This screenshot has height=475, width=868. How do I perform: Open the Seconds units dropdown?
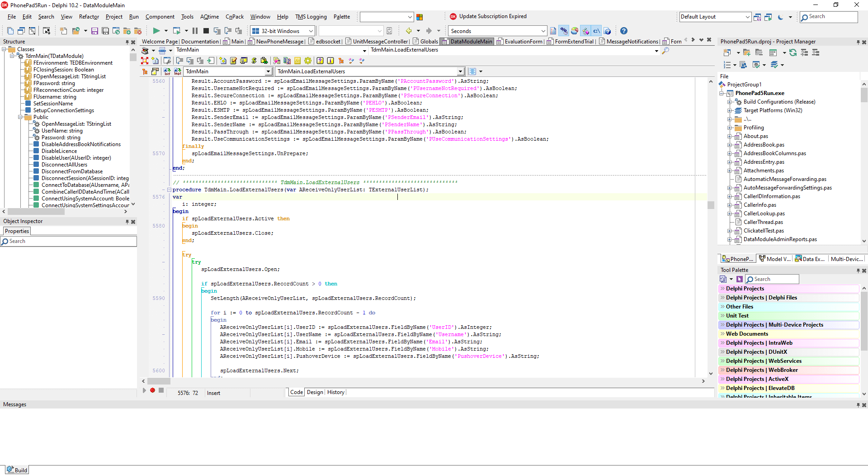543,31
